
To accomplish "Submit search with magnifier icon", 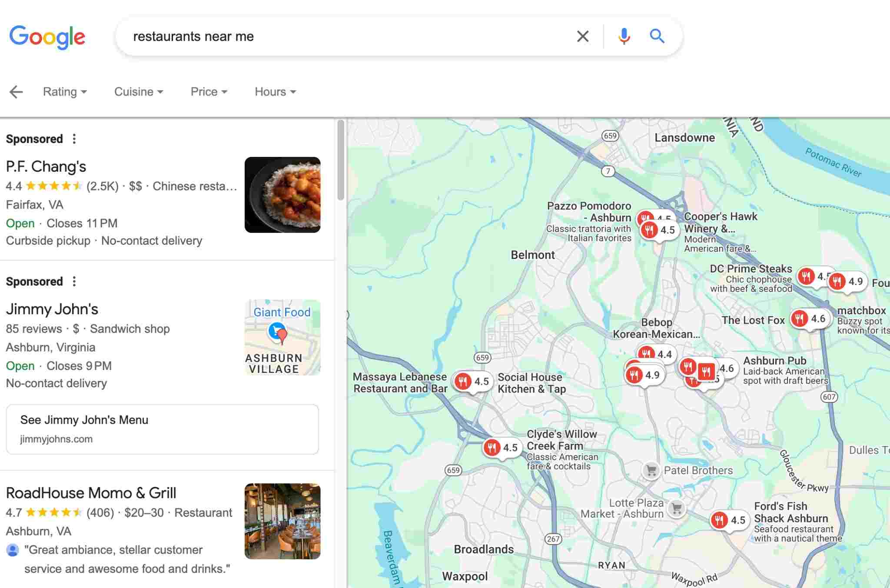I will click(657, 36).
